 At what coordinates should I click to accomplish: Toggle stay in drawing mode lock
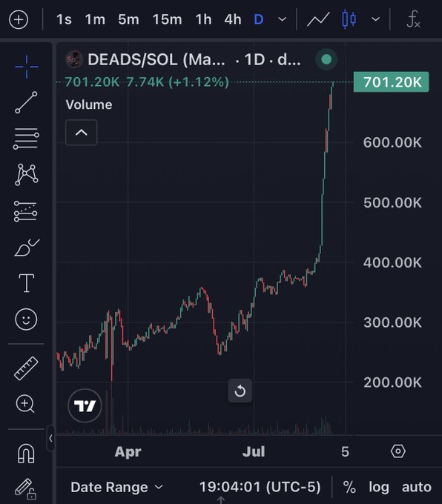coord(25,488)
